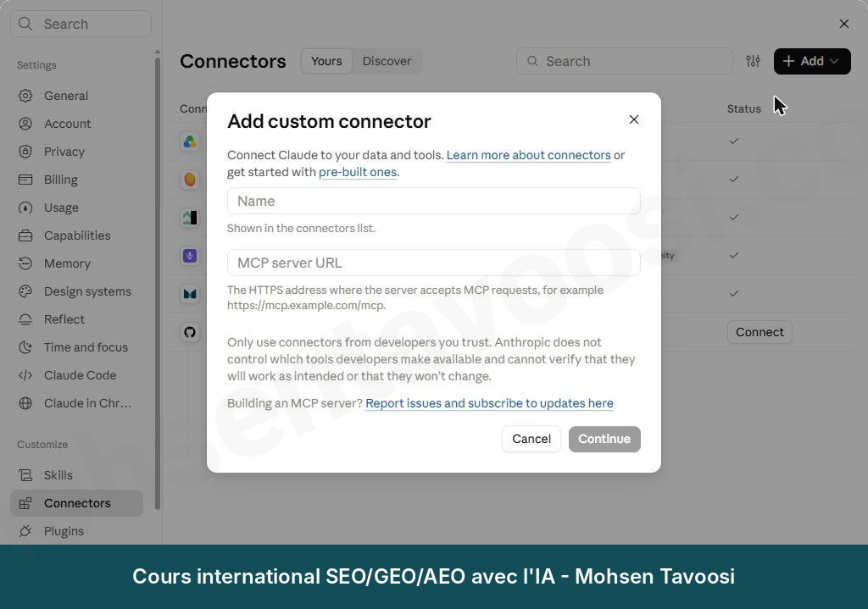
Task: Open Account settings
Action: (x=76, y=124)
